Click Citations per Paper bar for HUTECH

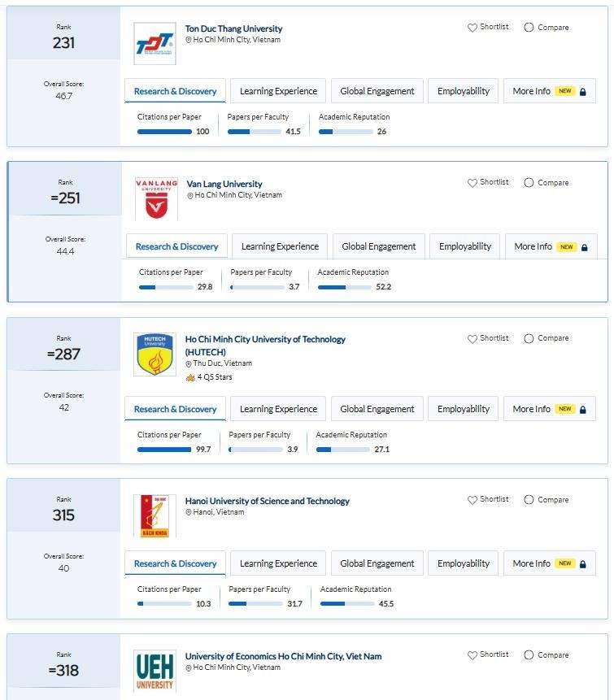(164, 450)
